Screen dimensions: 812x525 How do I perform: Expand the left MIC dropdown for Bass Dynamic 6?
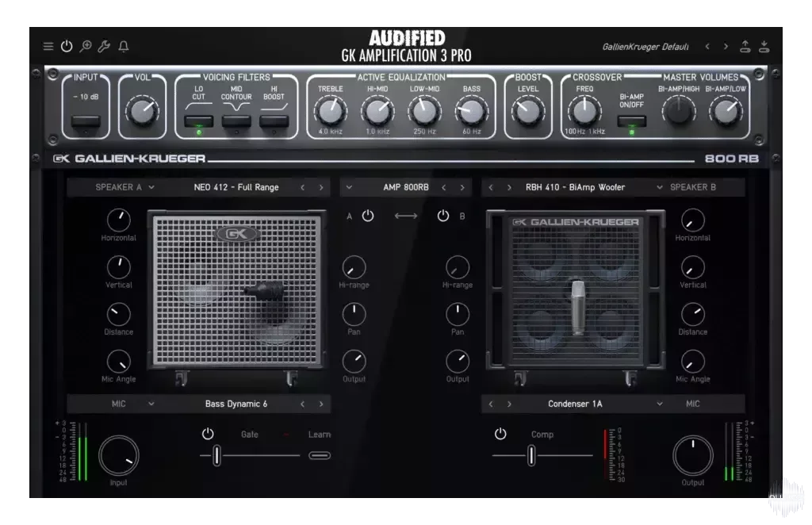(151, 404)
